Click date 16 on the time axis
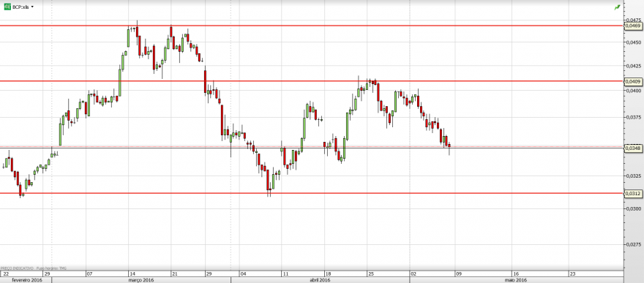644x283 pixels. pos(516,273)
